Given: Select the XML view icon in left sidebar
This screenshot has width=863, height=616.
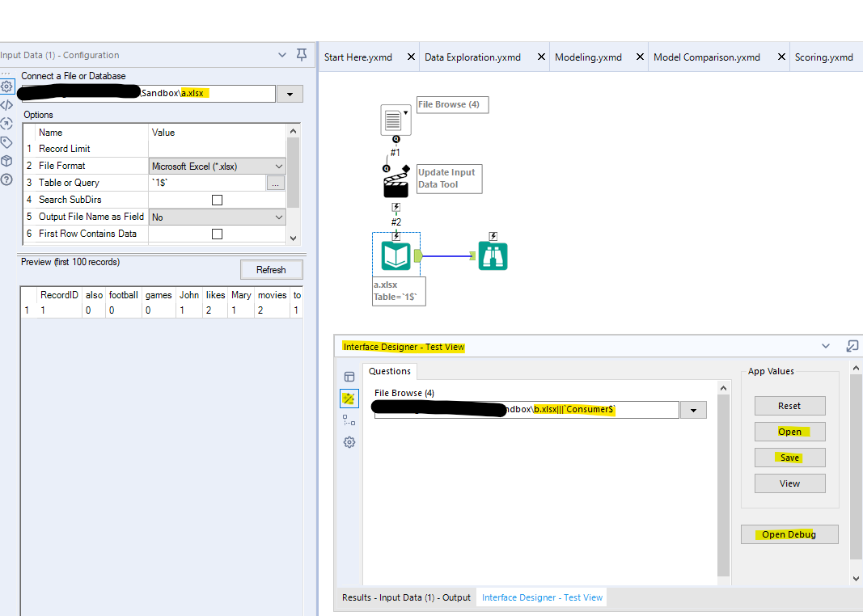Looking at the screenshot, I should click(x=7, y=103).
